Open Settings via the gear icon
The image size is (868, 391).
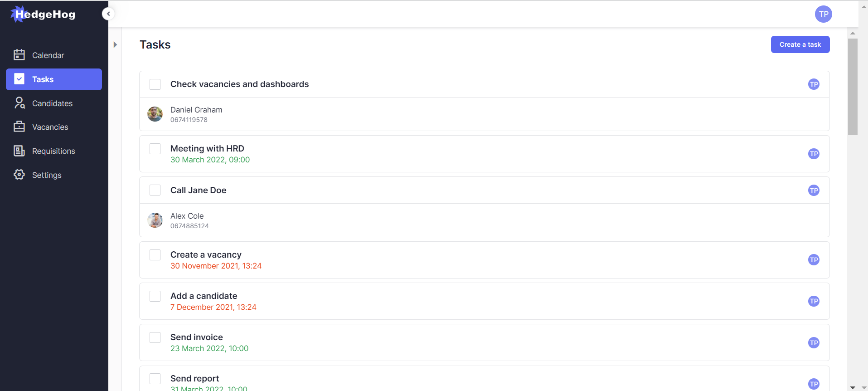coord(19,175)
